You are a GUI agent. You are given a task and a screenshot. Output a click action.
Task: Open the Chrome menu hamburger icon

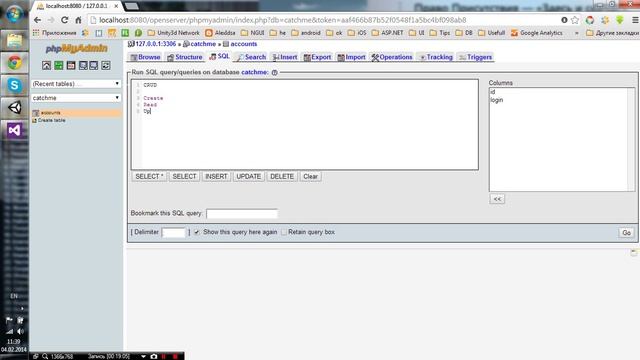click(x=635, y=20)
